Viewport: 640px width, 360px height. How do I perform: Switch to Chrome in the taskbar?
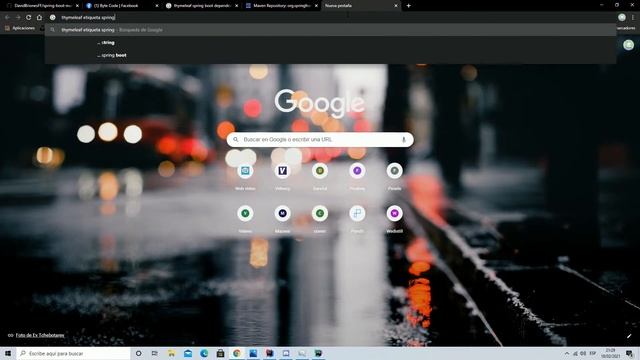point(237,353)
